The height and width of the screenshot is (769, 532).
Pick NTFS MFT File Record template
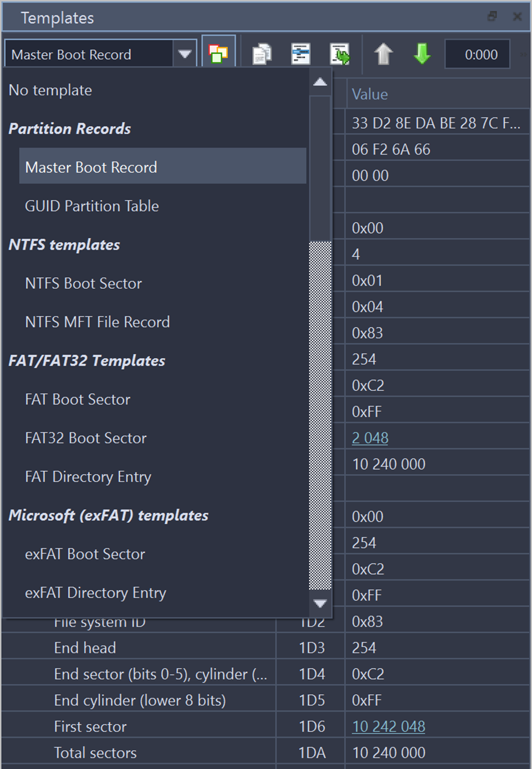98,322
